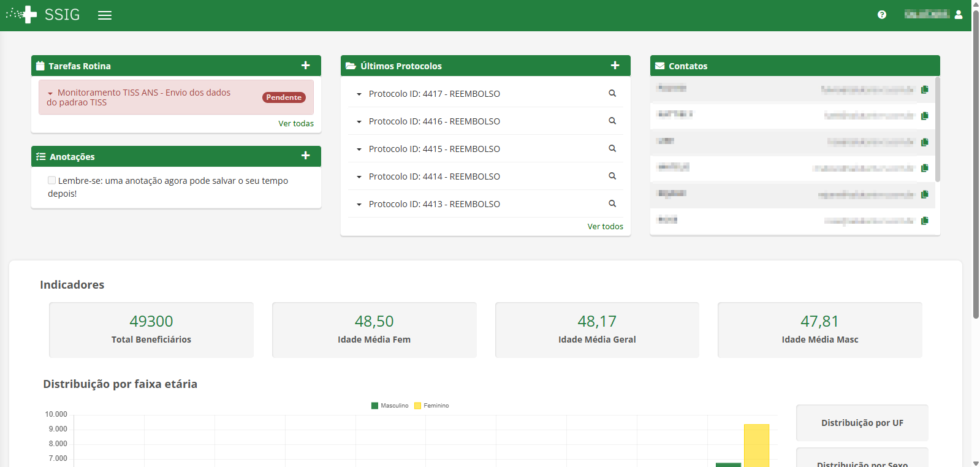Expand Protocolo ID 4413 row
The width and height of the screenshot is (980, 467).
click(359, 205)
